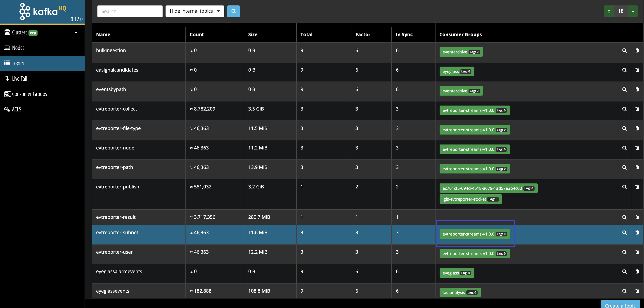
Task: Click trash icon for easignalcandidates row
Action: click(x=637, y=70)
